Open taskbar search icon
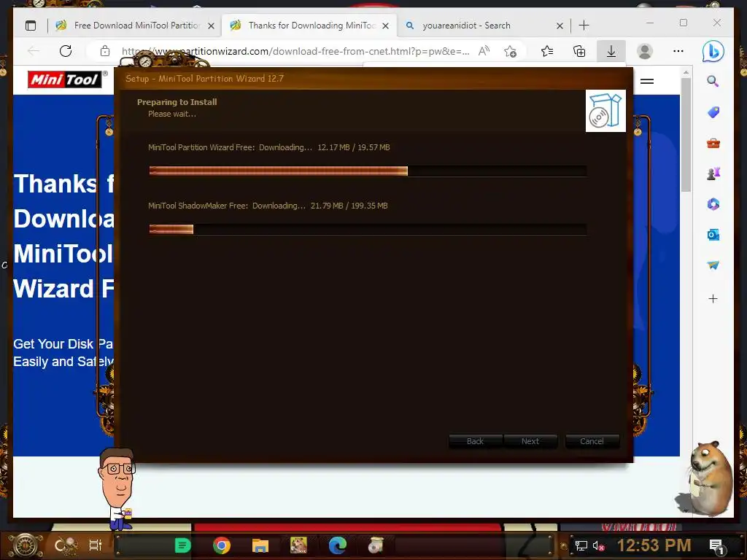The height and width of the screenshot is (560, 747). point(65,545)
